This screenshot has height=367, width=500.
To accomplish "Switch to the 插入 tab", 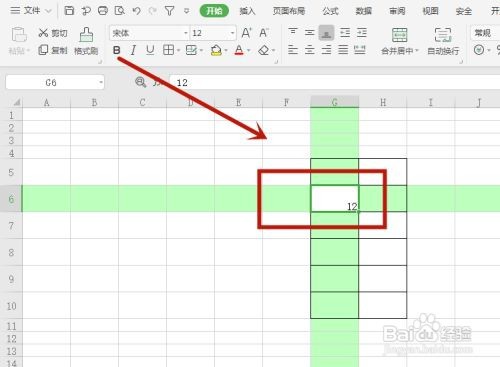I will [247, 11].
